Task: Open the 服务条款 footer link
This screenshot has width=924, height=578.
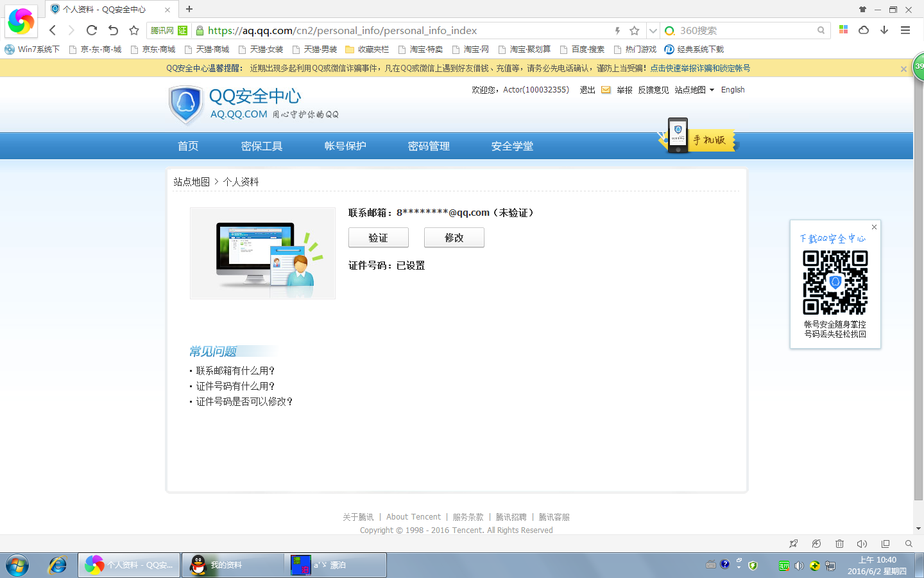Action: click(x=468, y=517)
